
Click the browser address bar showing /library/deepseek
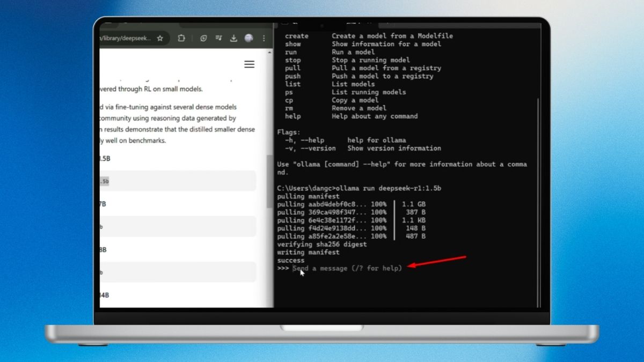(x=134, y=39)
